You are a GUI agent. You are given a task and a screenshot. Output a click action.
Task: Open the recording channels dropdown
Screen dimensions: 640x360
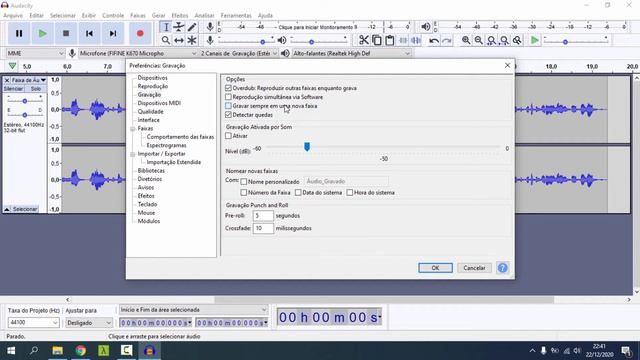pos(239,53)
